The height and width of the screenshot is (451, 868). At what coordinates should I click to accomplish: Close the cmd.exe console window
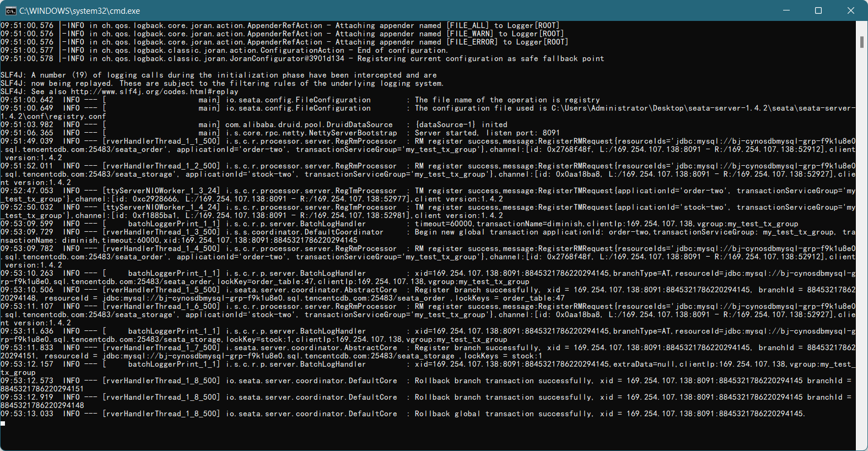click(x=851, y=10)
